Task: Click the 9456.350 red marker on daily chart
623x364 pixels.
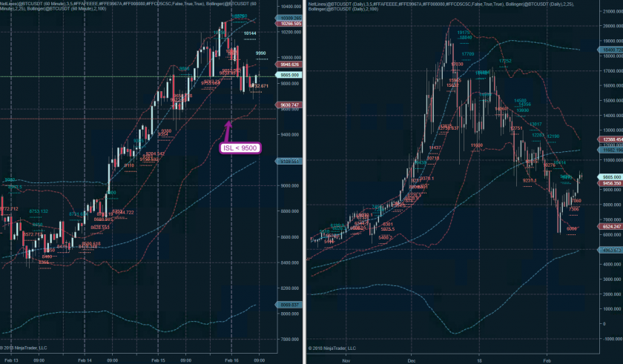Action: (x=610, y=183)
